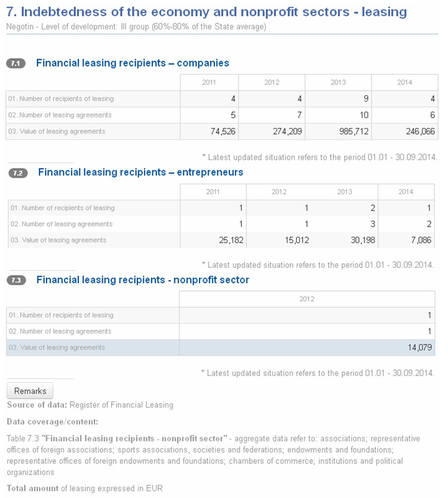Open Financial leasing recipients - nonprofit sector heading
Image resolution: width=448 pixels, height=498 pixels.
pos(143,280)
